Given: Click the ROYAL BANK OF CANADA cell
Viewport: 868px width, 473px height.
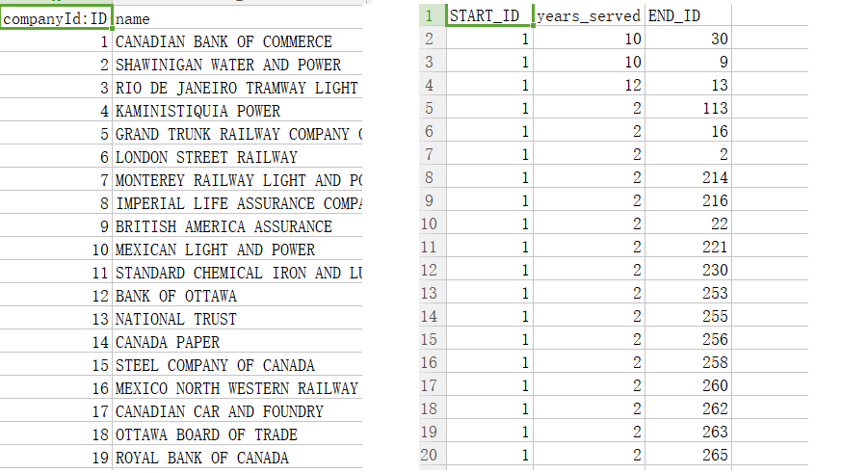Looking at the screenshot, I should [x=238, y=458].
